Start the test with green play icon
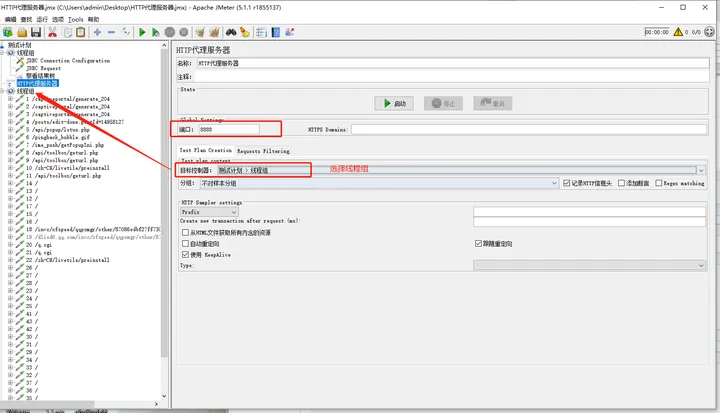Image resolution: width=720 pixels, height=413 pixels. click(142, 32)
